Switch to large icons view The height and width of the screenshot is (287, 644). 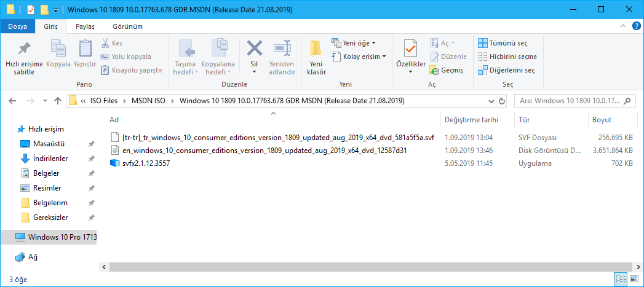tap(633, 280)
